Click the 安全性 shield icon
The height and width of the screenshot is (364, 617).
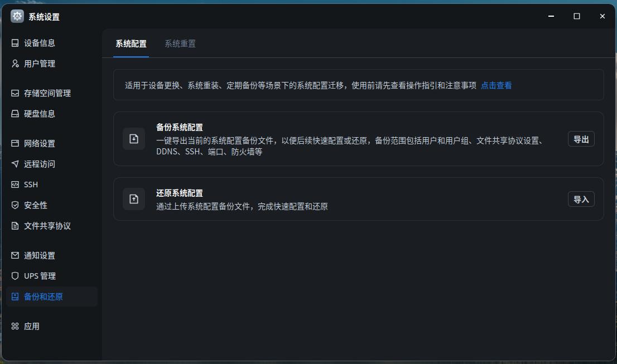(15, 205)
